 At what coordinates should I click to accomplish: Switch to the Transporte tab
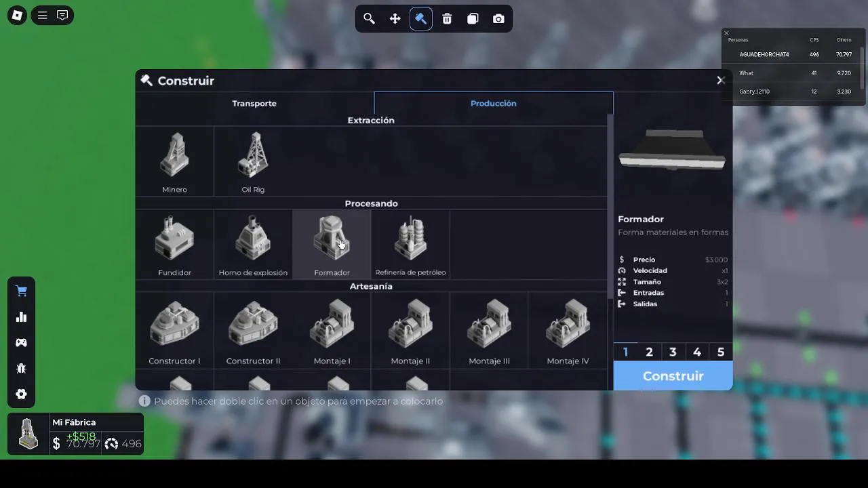coord(254,103)
